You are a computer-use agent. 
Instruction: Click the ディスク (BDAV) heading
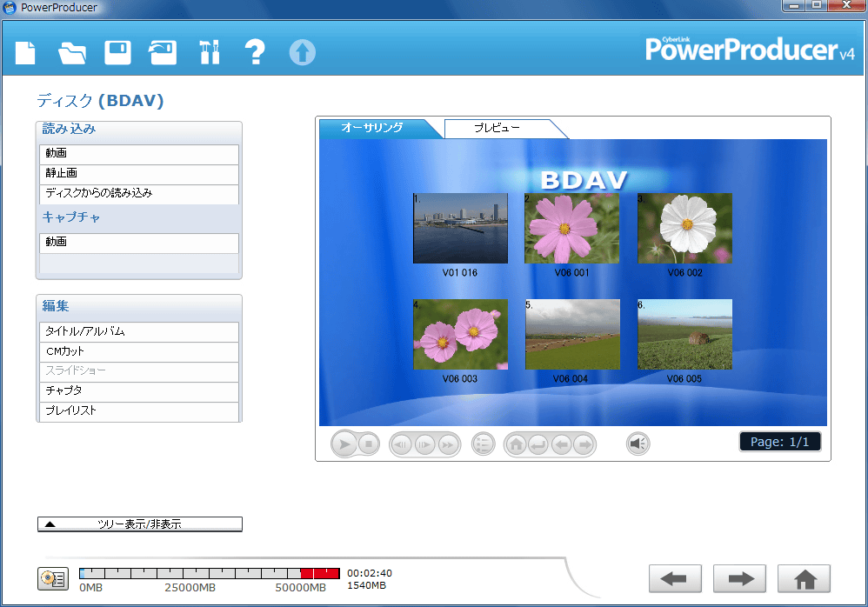100,101
